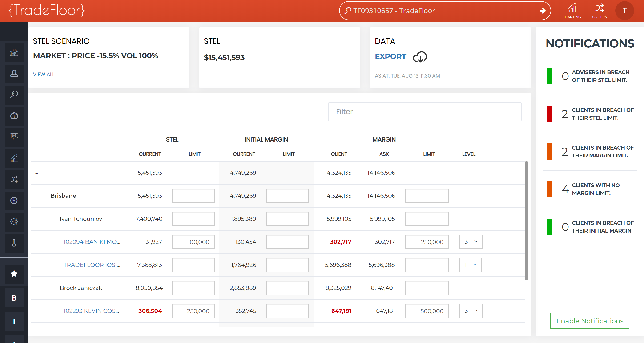Open the home dashboard from the sidebar

tap(14, 52)
